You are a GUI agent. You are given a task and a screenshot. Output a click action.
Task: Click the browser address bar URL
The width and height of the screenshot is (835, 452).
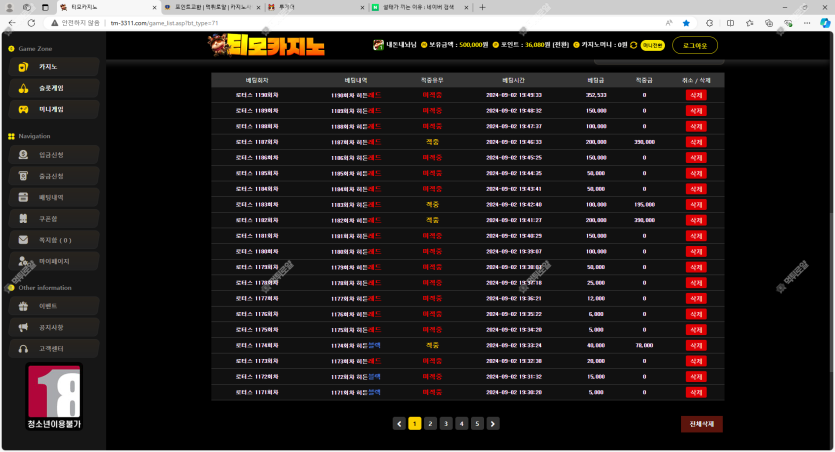[150, 22]
